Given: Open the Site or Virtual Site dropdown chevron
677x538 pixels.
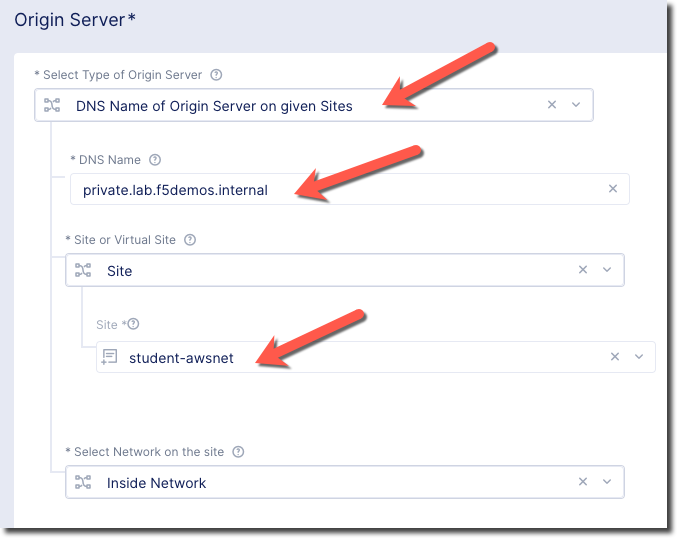Looking at the screenshot, I should point(607,270).
